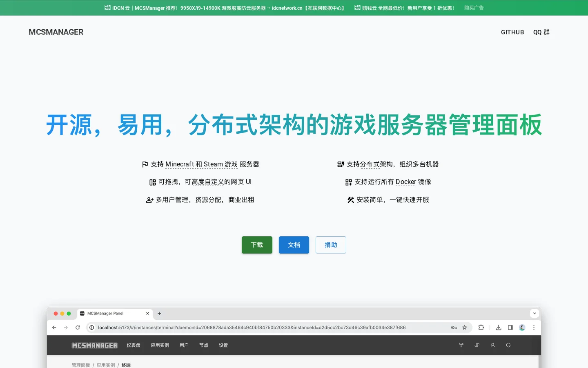
Task: Open the 应用实例 panel menu
Action: click(x=160, y=346)
